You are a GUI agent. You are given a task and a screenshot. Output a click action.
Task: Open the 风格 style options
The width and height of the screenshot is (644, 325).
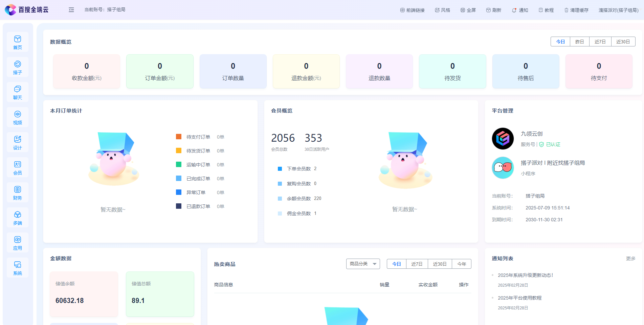(443, 10)
